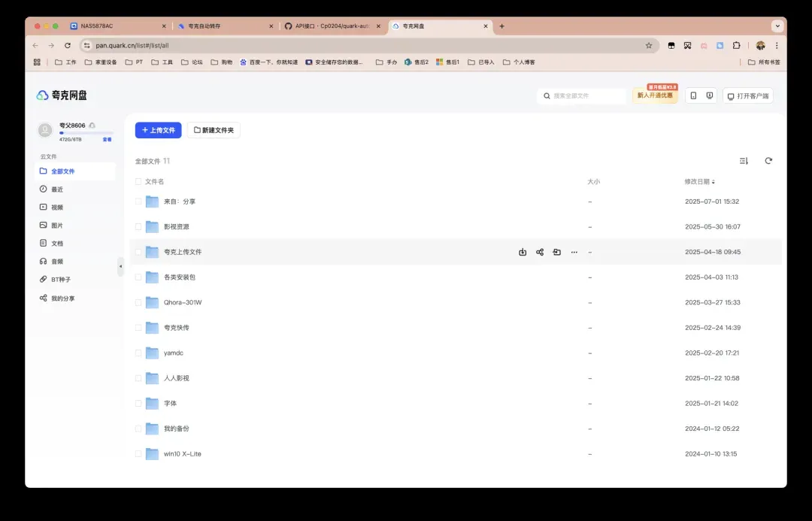The image size is (812, 521).
Task: Collapse the left sidebar with arrow handle
Action: coord(120,266)
